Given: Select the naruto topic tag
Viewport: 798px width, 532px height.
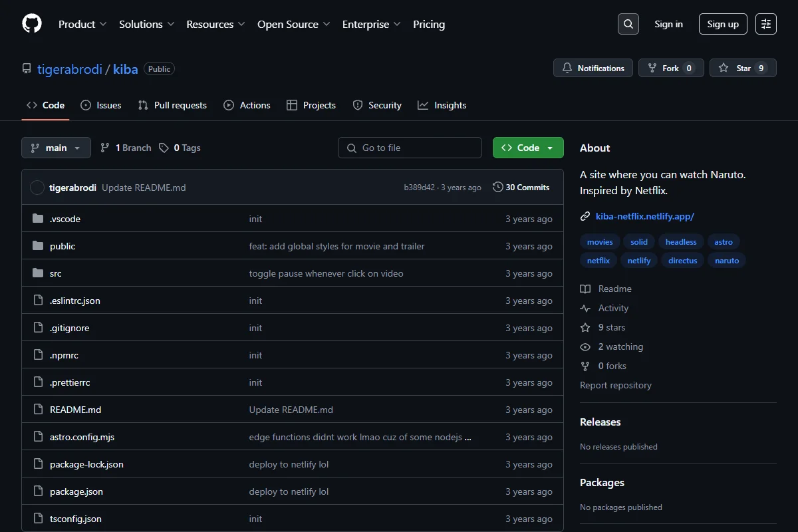Looking at the screenshot, I should [x=727, y=261].
